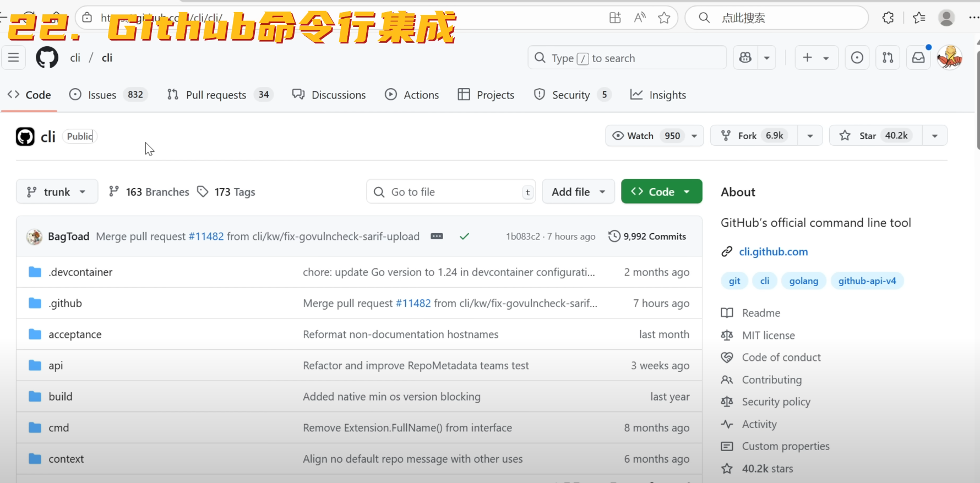
Task: Open the GitHub global navigation hamburger menu
Action: (14, 58)
